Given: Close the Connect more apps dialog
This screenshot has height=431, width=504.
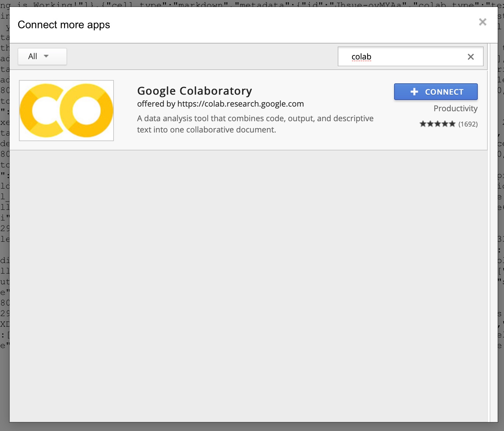Looking at the screenshot, I should pyautogui.click(x=483, y=22).
